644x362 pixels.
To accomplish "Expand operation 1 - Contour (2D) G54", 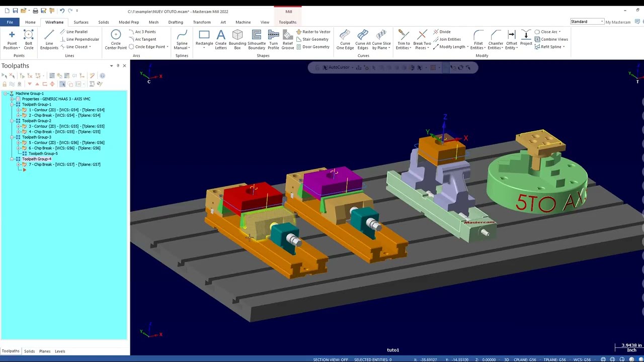I will [18, 110].
